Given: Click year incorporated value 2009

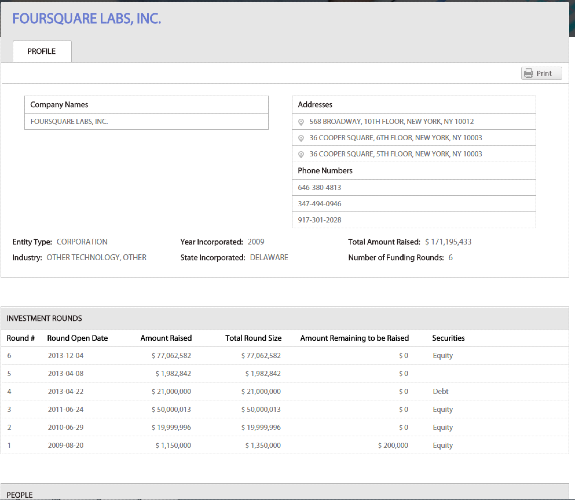Looking at the screenshot, I should coord(256,242).
